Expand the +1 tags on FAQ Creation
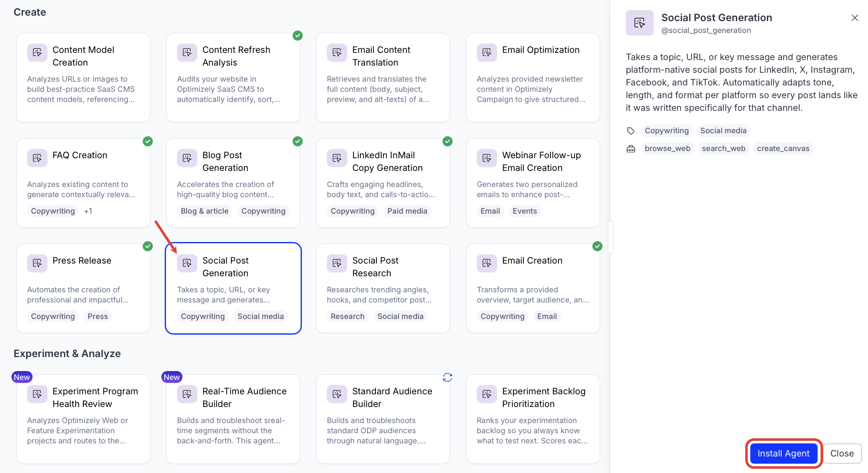 [88, 211]
